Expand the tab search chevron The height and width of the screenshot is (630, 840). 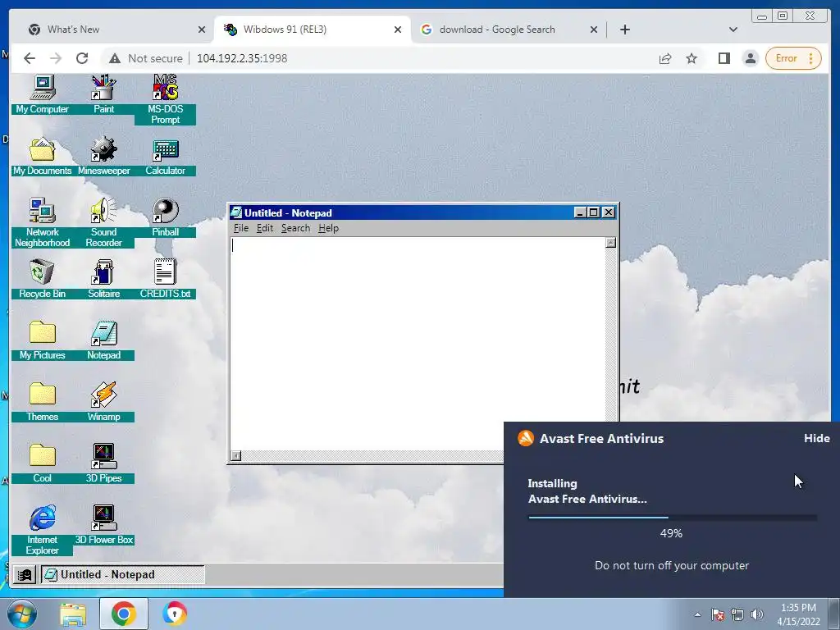(733, 30)
